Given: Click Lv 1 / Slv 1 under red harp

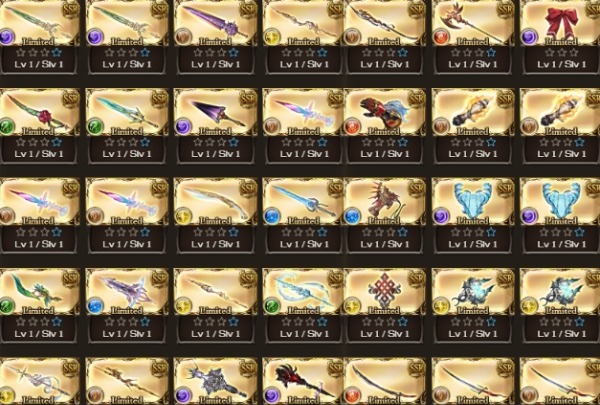Looking at the screenshot, I should click(385, 244).
